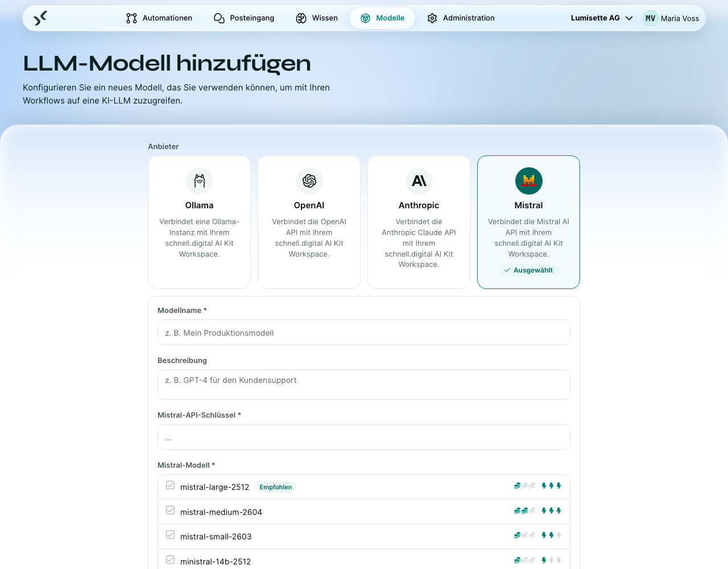This screenshot has width=728, height=569.
Task: Click speed bolts icon for mistral-small-2603
Action: point(552,535)
